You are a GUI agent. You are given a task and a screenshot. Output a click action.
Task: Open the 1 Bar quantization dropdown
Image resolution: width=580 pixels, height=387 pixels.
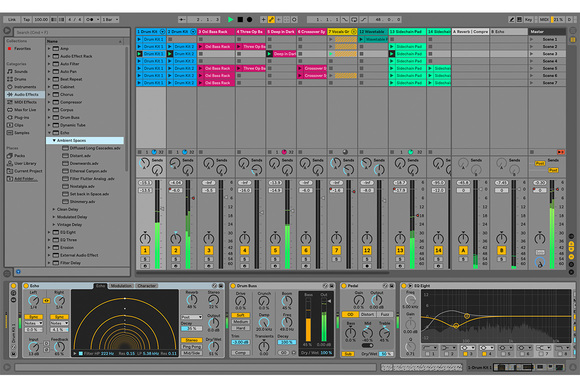(x=110, y=19)
